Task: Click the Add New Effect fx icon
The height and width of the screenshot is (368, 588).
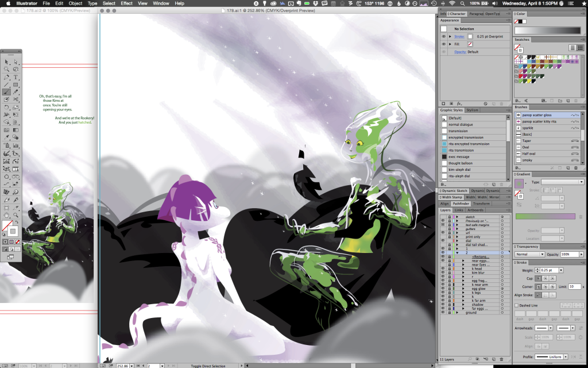Action: point(458,103)
